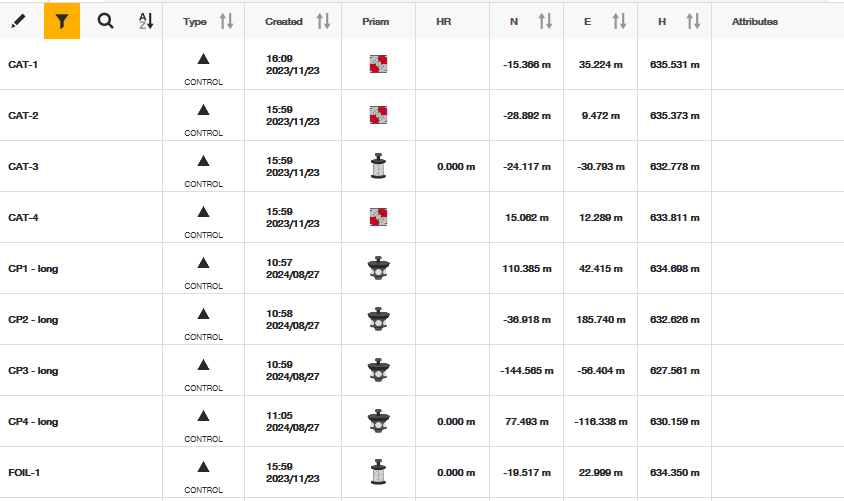Click the CAT-2 control triangle icon
The width and height of the screenshot is (844, 501).
[x=203, y=109]
